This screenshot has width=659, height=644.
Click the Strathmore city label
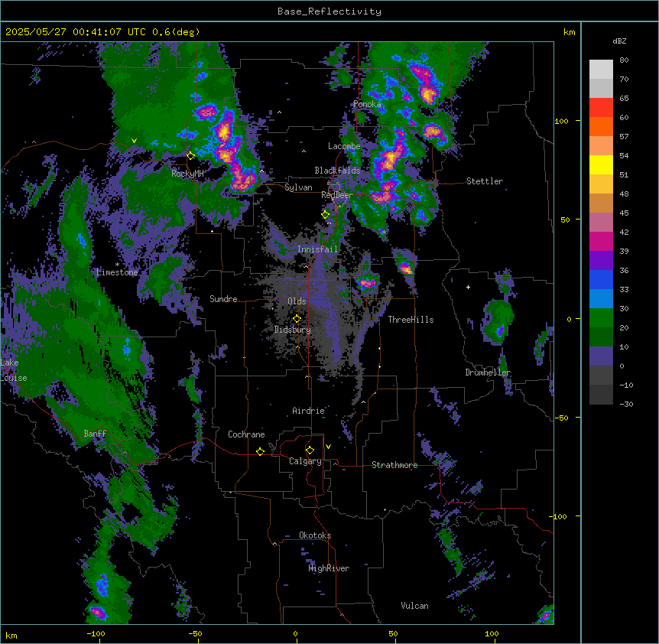[x=394, y=465]
